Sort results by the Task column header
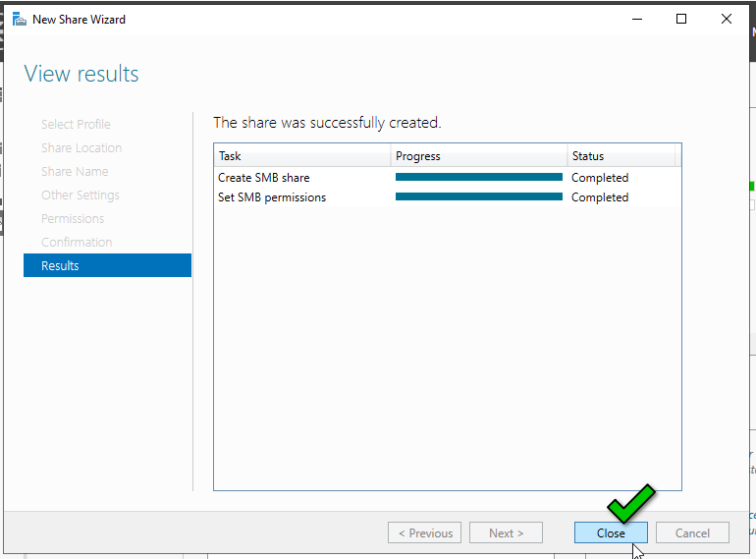 click(300, 156)
